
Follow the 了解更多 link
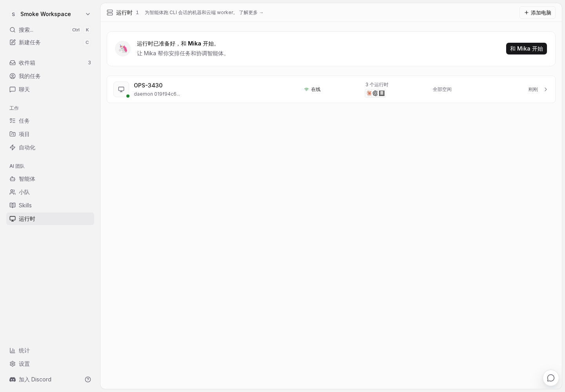[251, 13]
